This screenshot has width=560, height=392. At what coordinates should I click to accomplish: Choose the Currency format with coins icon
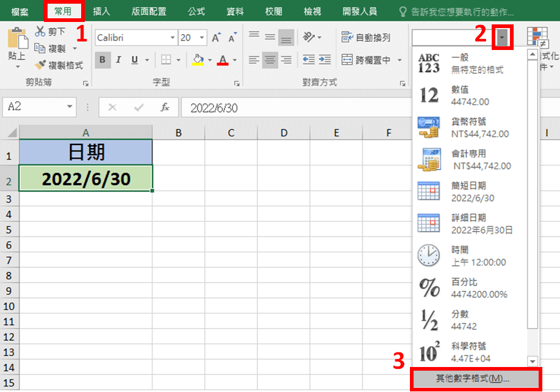click(x=428, y=127)
